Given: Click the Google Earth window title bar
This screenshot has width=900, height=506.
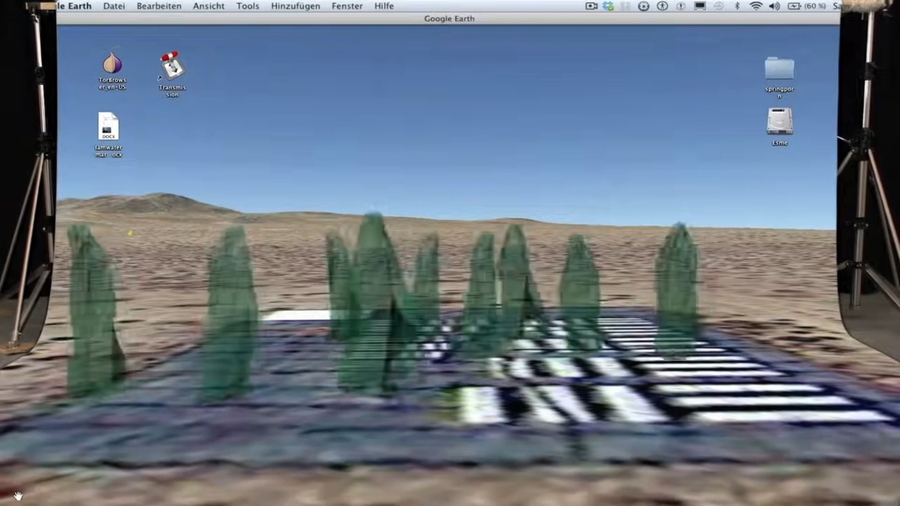Looking at the screenshot, I should point(449,18).
